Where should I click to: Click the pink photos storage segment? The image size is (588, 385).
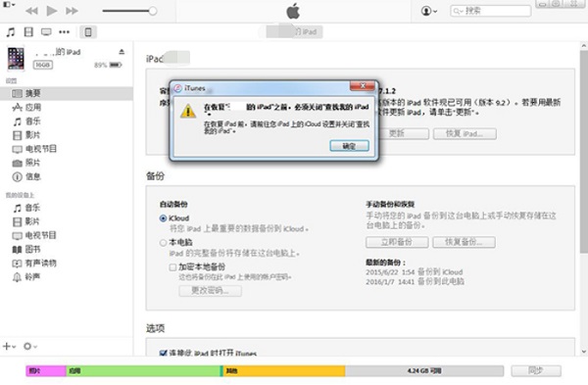[46, 370]
